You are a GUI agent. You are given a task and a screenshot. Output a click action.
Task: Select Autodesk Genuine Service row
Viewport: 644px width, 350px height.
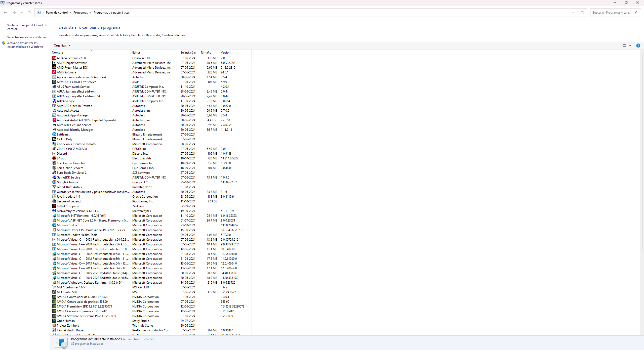point(151,125)
